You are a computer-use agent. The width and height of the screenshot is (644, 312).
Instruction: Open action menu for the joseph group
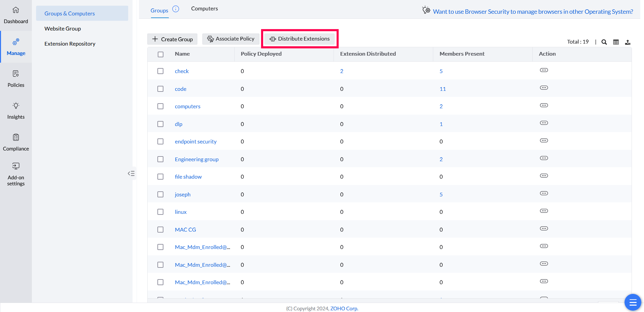click(544, 193)
